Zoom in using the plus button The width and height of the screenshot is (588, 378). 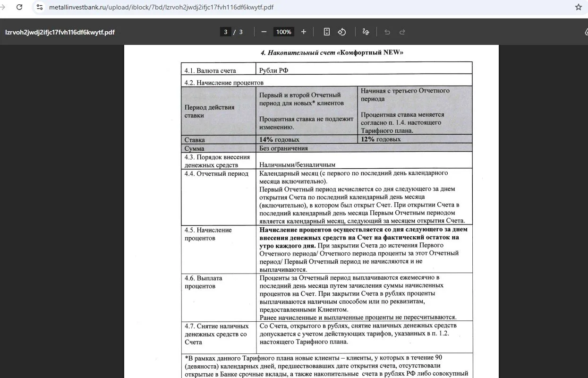pos(304,32)
